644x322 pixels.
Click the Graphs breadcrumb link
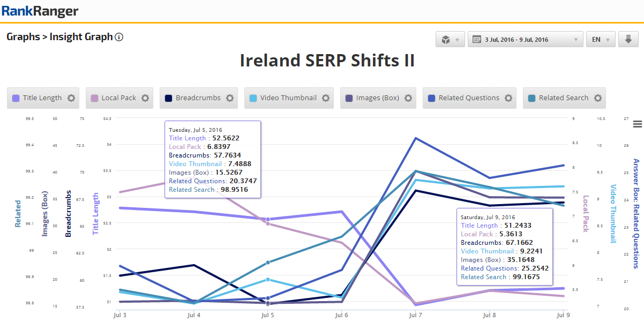coord(23,37)
